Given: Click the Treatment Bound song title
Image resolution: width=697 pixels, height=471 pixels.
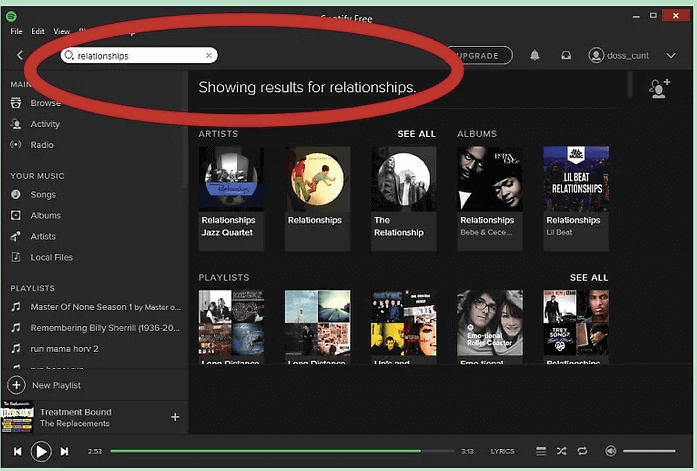Looking at the screenshot, I should pos(76,412).
